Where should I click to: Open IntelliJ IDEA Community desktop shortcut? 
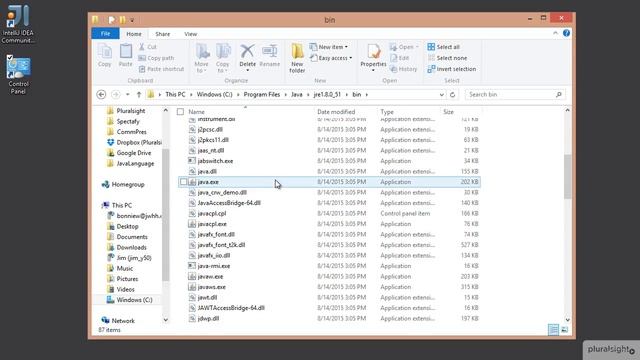click(18, 24)
